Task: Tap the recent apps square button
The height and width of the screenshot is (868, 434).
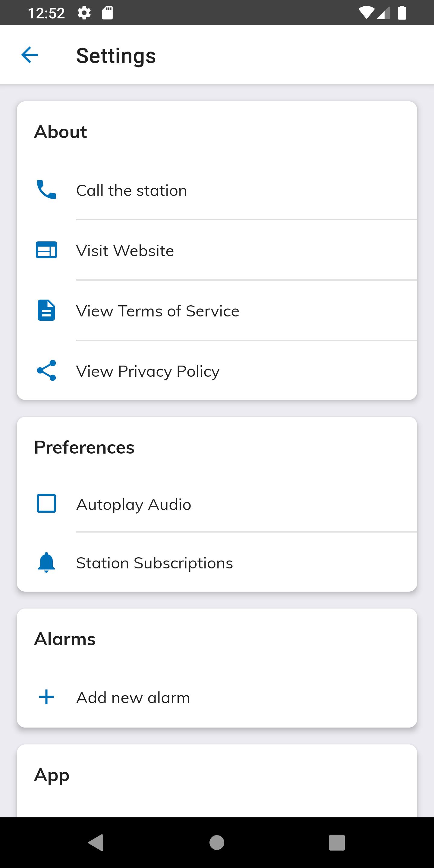Action: coord(337,842)
